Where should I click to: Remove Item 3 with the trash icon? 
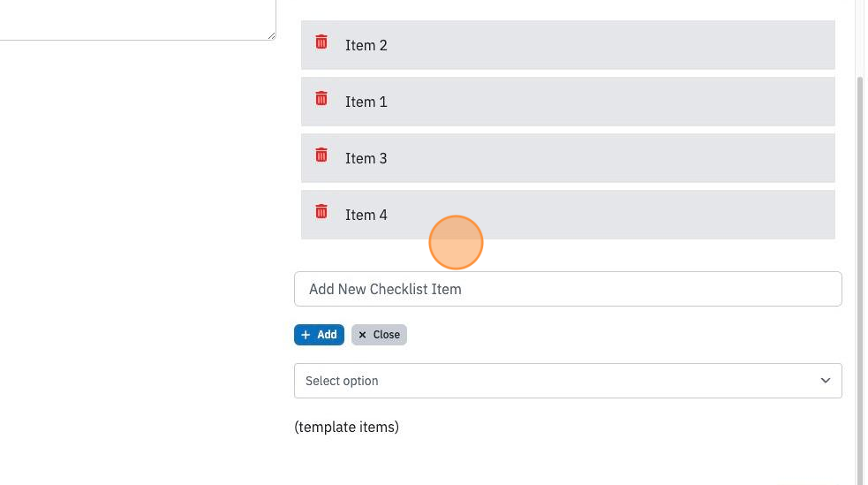pyautogui.click(x=321, y=155)
